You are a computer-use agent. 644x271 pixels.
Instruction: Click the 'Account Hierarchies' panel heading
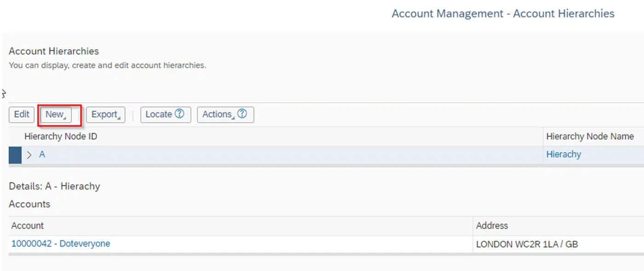point(54,51)
